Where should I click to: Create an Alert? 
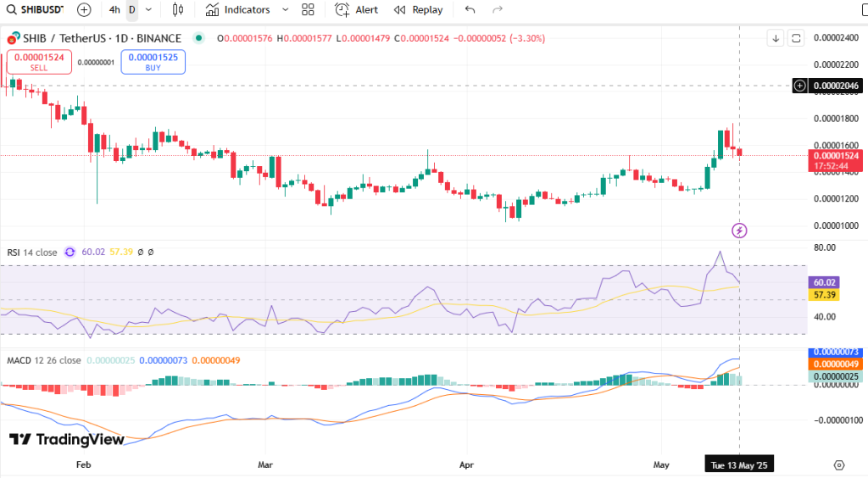[357, 9]
